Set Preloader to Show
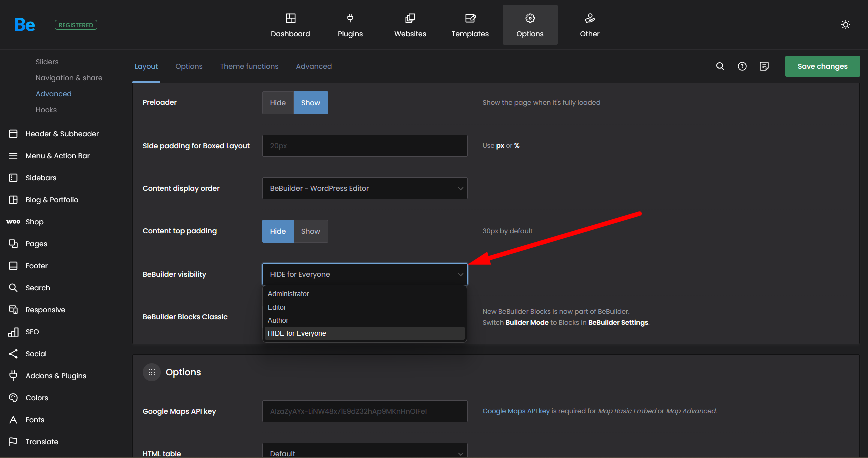This screenshot has height=458, width=868. (x=310, y=103)
